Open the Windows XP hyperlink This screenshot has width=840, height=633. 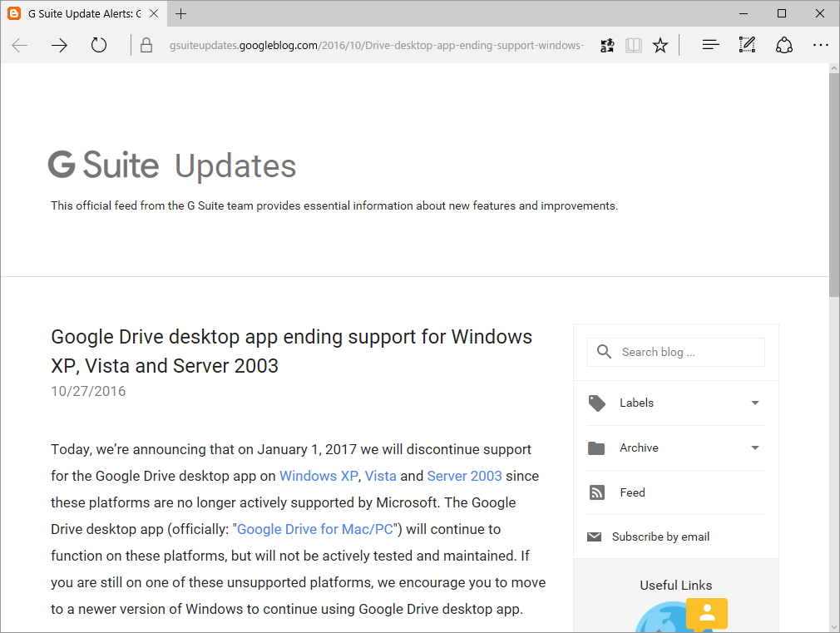click(x=319, y=476)
